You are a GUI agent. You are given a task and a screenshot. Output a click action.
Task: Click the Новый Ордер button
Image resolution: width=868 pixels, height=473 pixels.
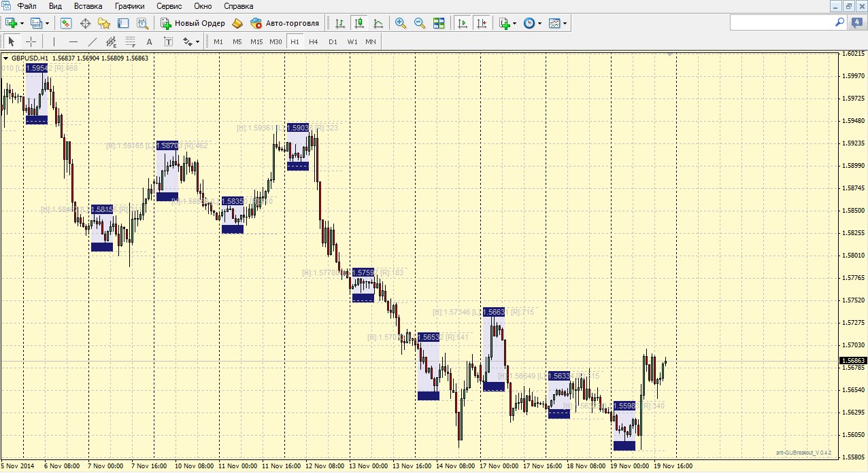coord(193,23)
